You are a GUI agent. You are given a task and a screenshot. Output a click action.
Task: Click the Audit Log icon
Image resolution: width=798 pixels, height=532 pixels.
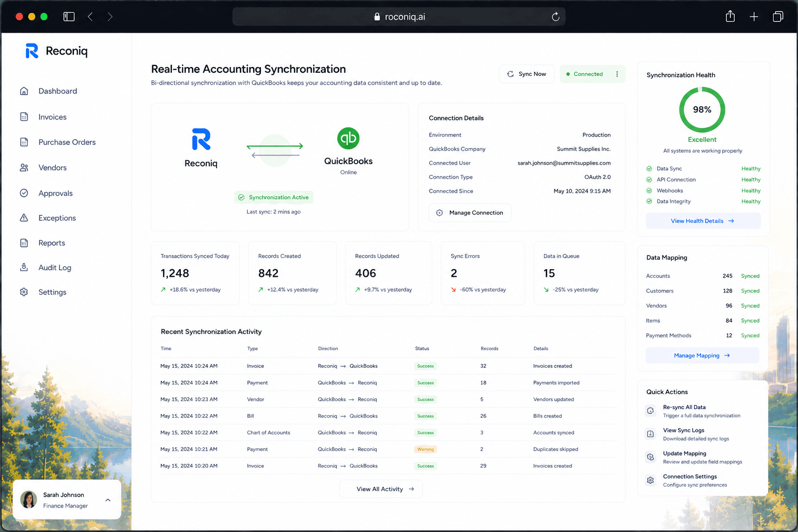pyautogui.click(x=24, y=267)
